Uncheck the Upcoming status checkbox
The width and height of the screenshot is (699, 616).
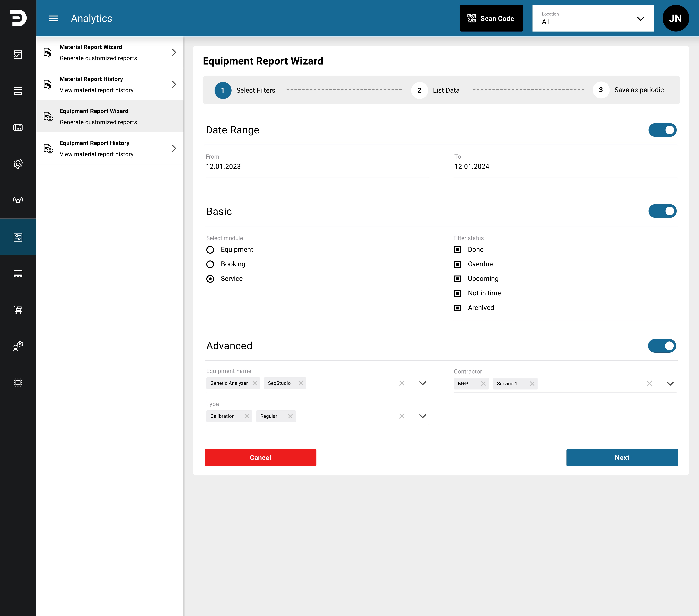tap(457, 279)
